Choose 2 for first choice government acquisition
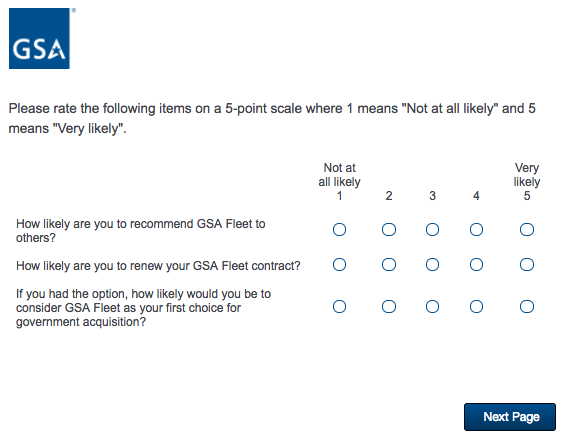This screenshot has height=442, width=566. coord(389,307)
